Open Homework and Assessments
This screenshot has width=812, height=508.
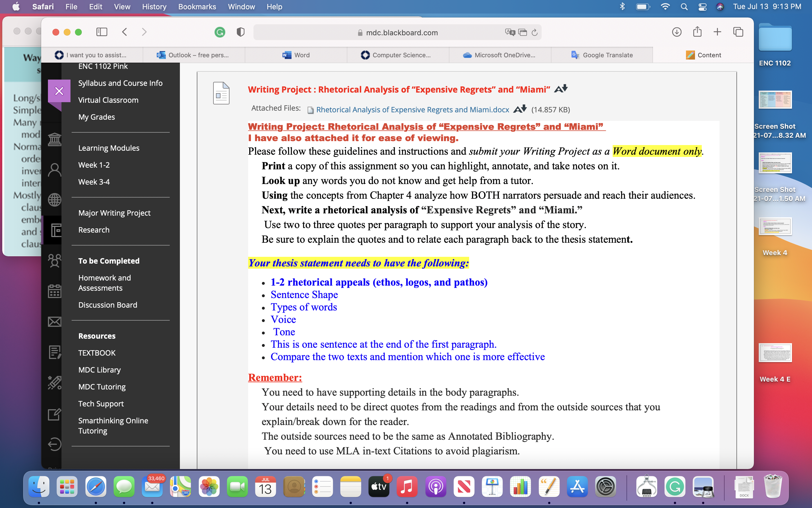click(x=104, y=283)
